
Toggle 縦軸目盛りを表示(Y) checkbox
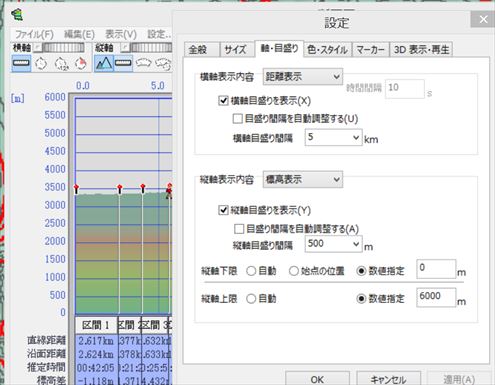tap(223, 210)
